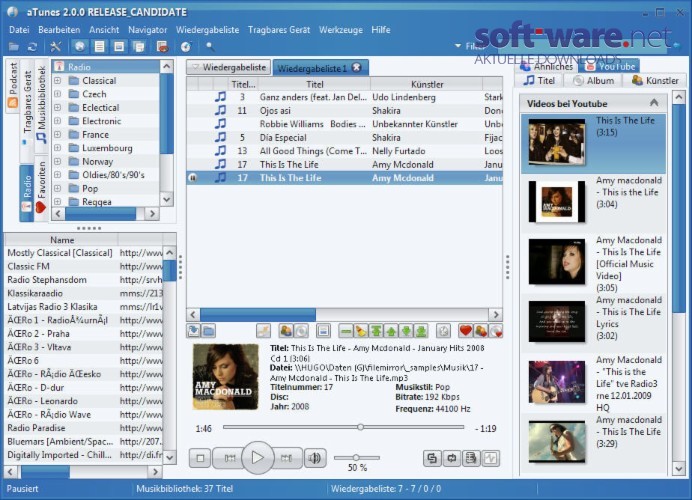Image resolution: width=692 pixels, height=500 pixels.
Task: Open the Favoriten vertical tab
Action: [41, 187]
